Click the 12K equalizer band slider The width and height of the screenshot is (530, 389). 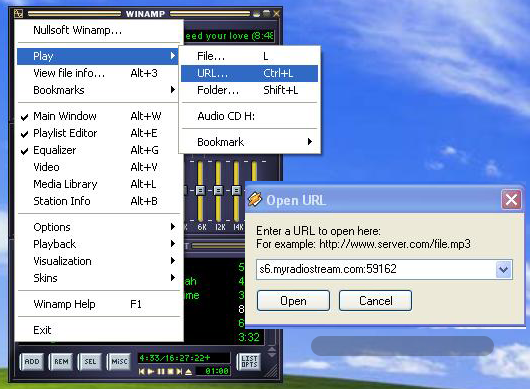218,191
